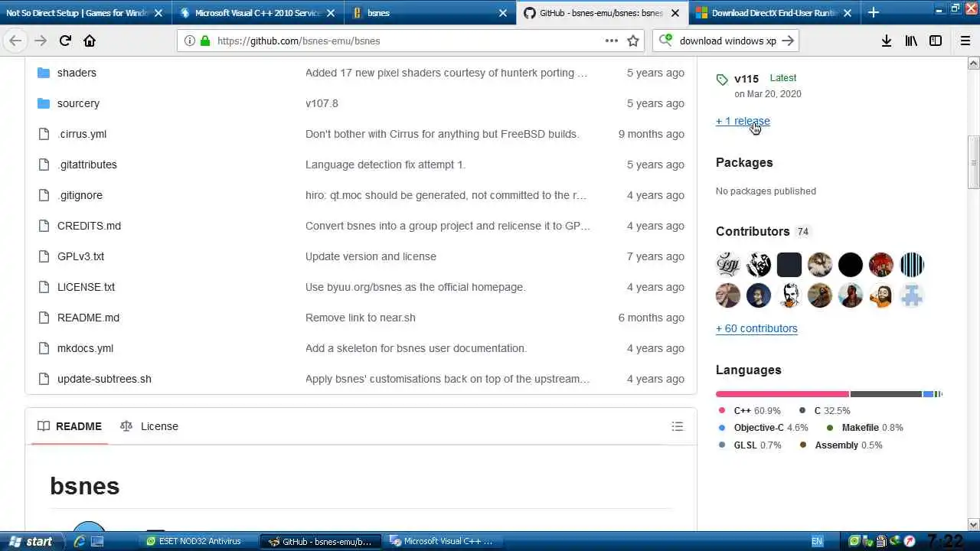This screenshot has height=551, width=980.
Task: Open the sourcery folder icon
Action: tap(44, 103)
